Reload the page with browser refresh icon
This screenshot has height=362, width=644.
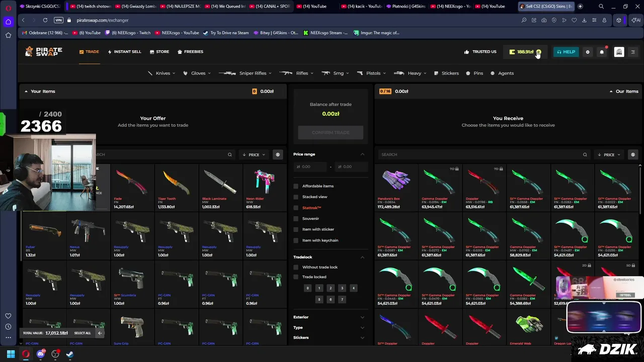pos(45,20)
